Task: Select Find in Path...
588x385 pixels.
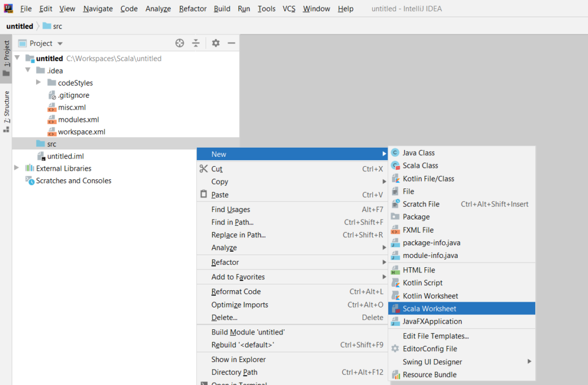Action: point(292,222)
